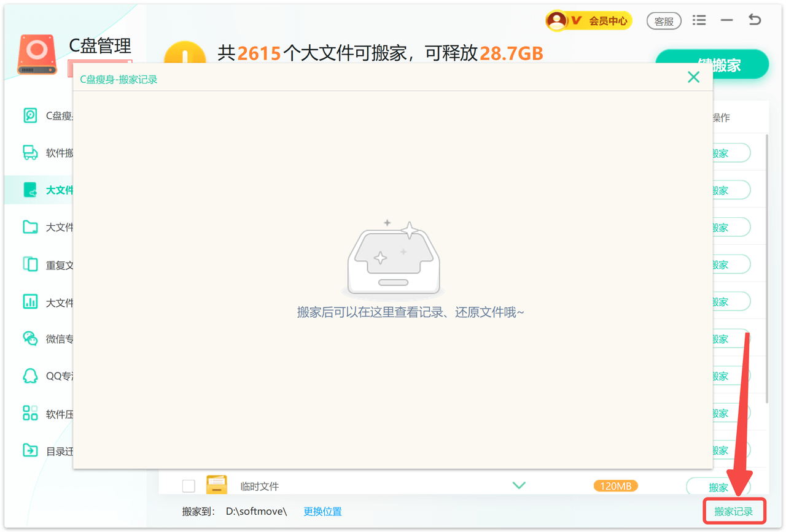Click the 客服 customer service button
The image size is (786, 532).
(664, 21)
